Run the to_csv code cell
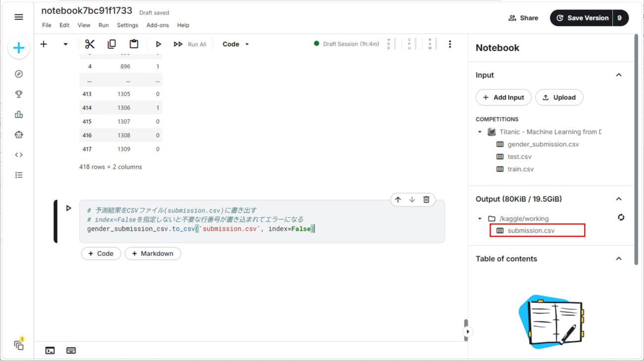This screenshot has height=361, width=644. pyautogui.click(x=69, y=208)
